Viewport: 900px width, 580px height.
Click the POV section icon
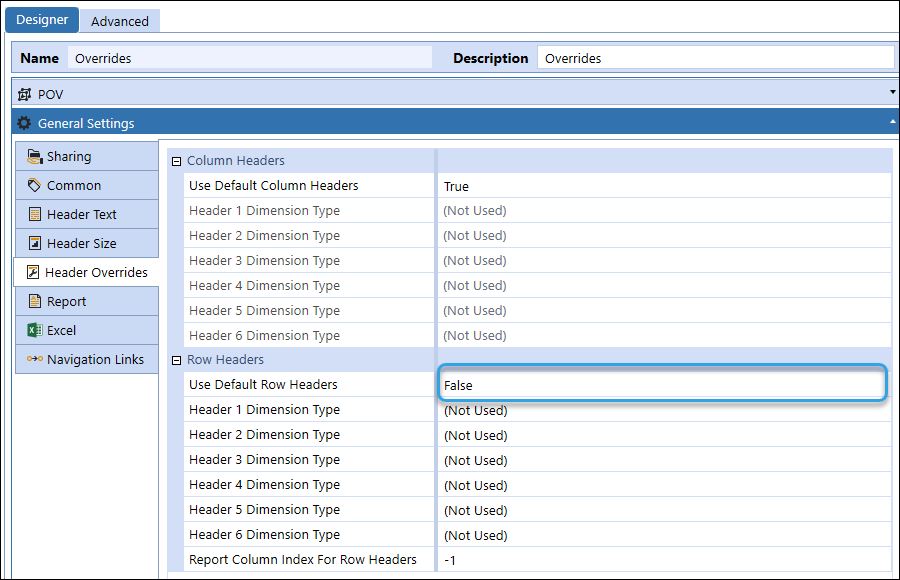click(24, 94)
